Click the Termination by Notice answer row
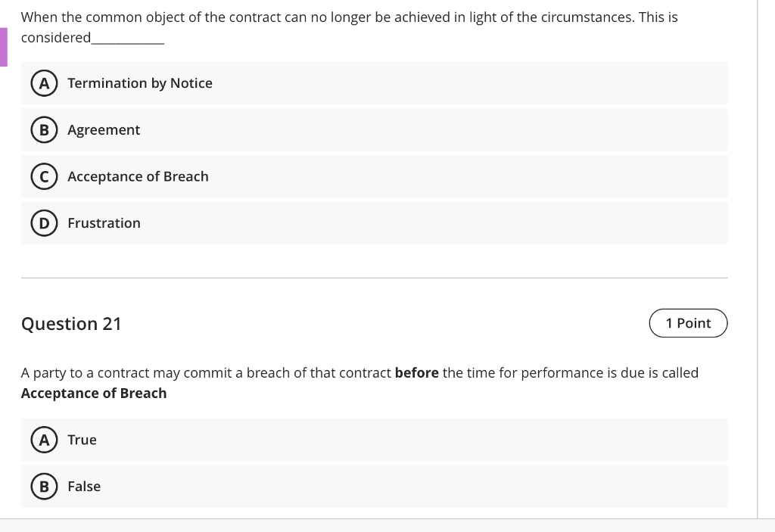The width and height of the screenshot is (775, 532). coord(303,83)
